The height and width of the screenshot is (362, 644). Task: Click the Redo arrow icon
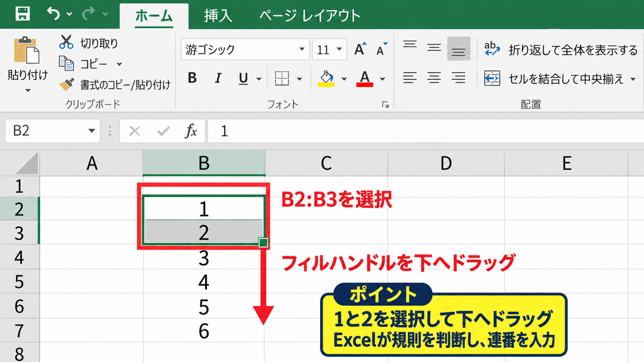tap(89, 14)
